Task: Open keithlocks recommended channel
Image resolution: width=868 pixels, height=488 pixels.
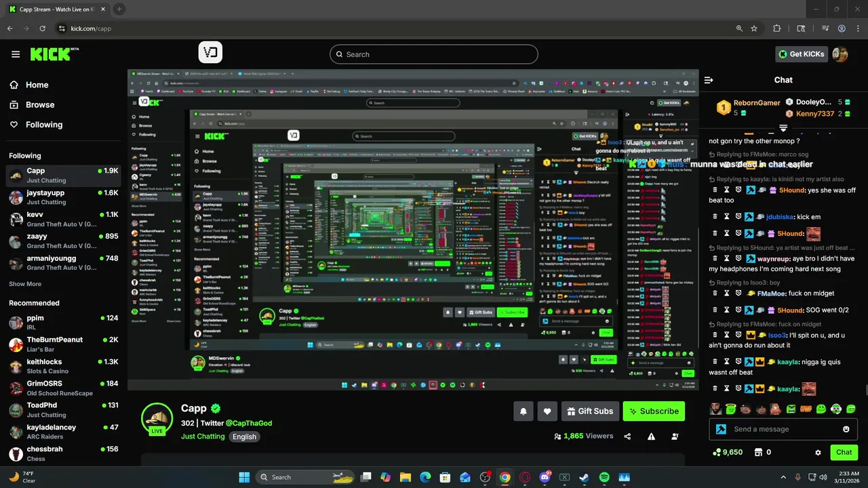Action: point(63,366)
